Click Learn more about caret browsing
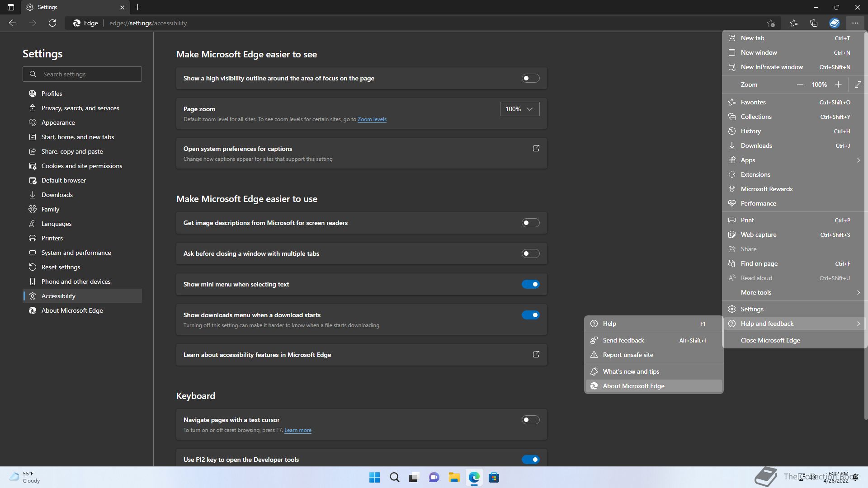The image size is (868, 488). tap(297, 430)
